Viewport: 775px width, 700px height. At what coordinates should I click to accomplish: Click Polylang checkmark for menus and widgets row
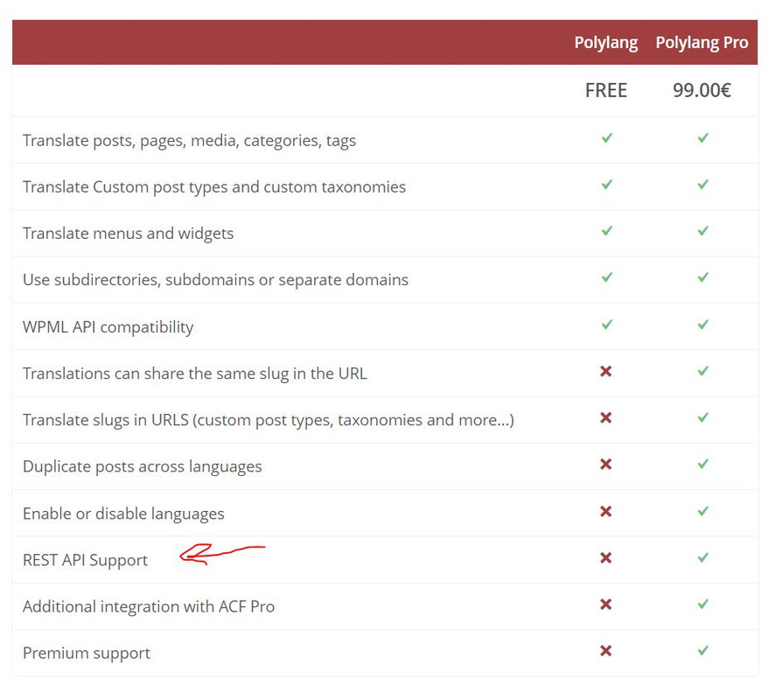[607, 231]
